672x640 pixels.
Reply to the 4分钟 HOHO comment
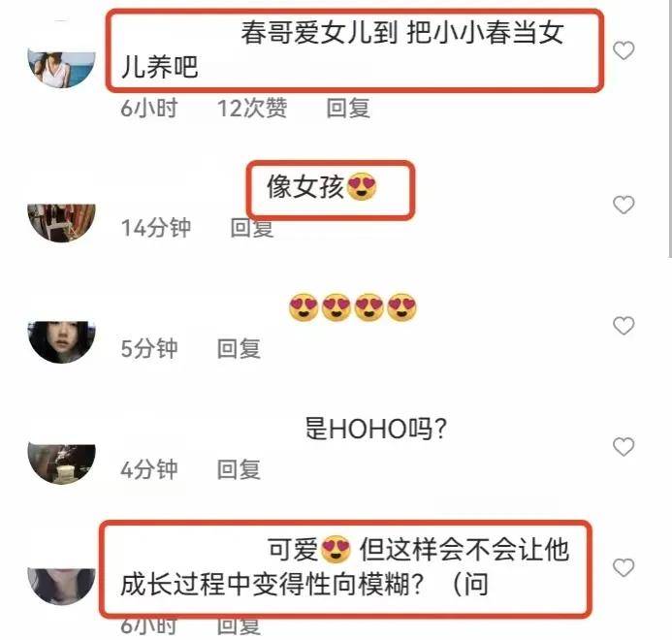pos(239,469)
